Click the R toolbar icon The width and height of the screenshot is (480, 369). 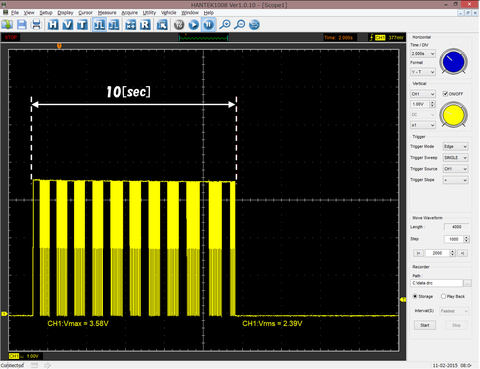[145, 25]
